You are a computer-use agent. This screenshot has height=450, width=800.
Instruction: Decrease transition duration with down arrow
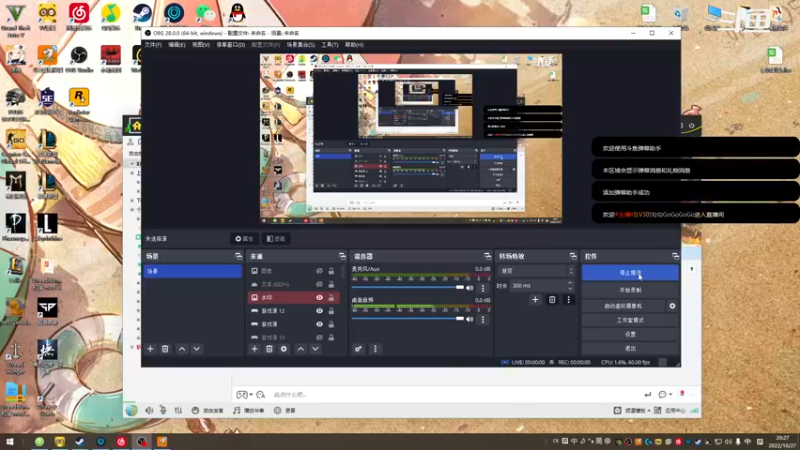tap(570, 288)
